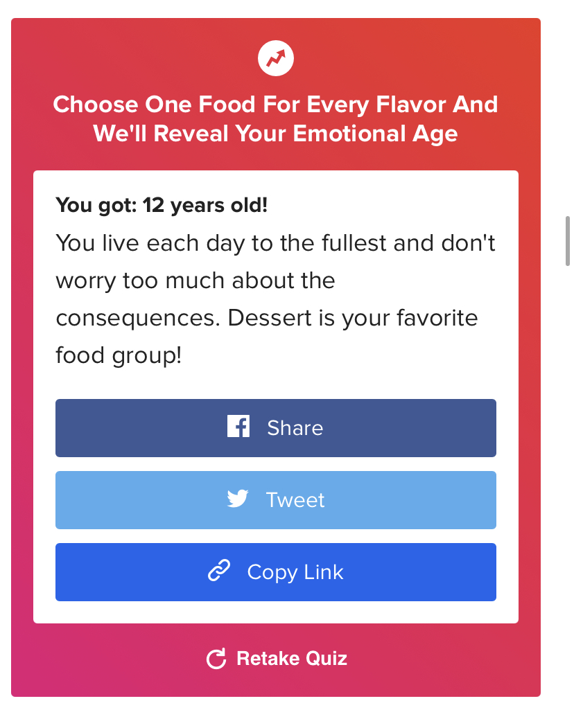Select the 'You got: 12 years old!' heading
This screenshot has width=574, height=728.
tap(162, 205)
